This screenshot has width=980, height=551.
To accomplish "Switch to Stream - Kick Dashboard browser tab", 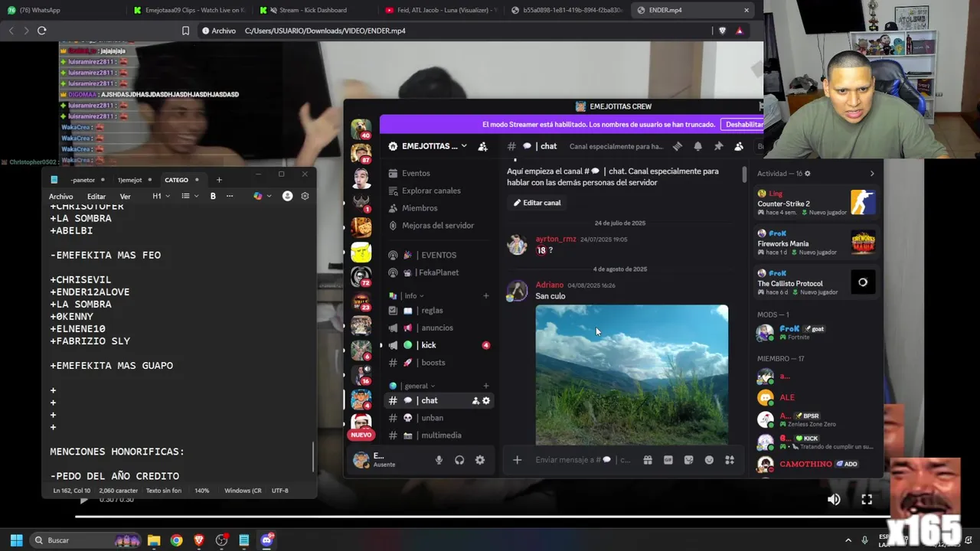I will pyautogui.click(x=312, y=10).
